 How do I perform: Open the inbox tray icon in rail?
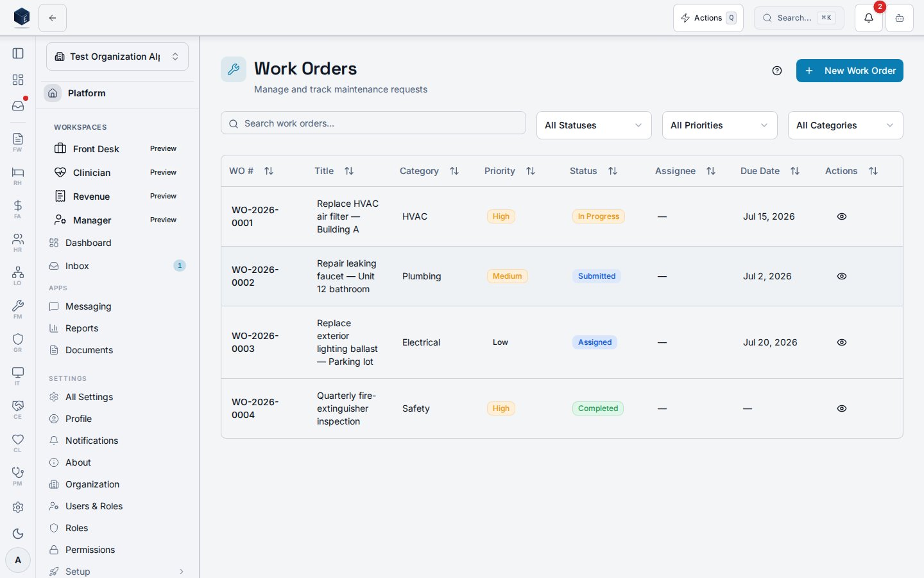pos(18,106)
